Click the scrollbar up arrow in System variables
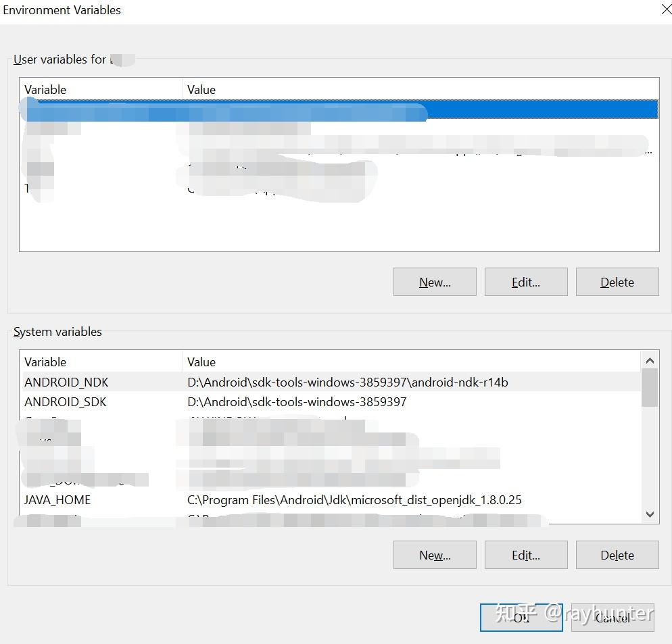 click(x=650, y=360)
